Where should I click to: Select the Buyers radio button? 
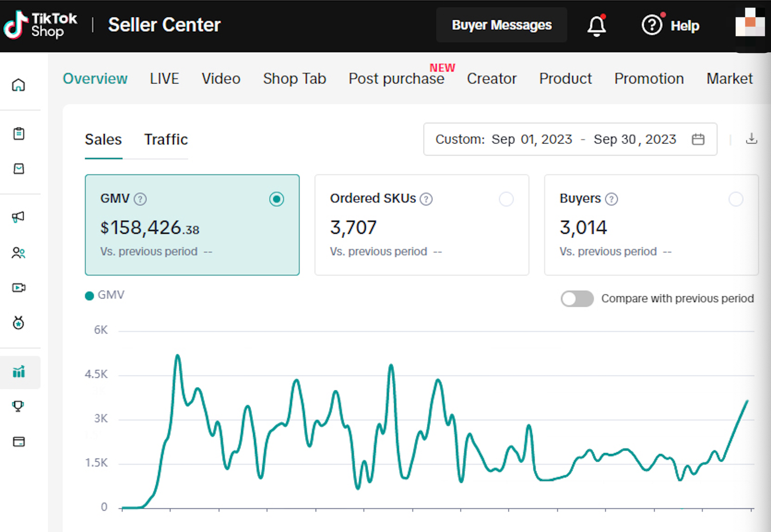point(735,199)
